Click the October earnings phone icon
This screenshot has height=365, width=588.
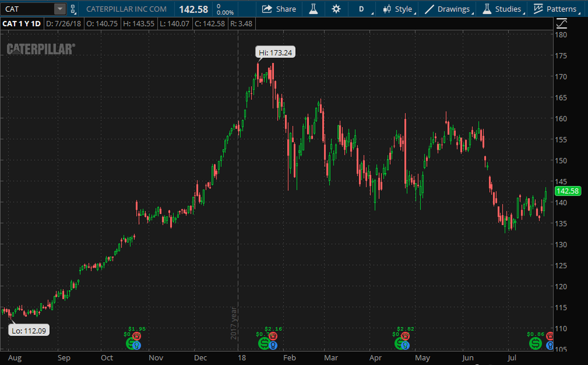(136, 336)
